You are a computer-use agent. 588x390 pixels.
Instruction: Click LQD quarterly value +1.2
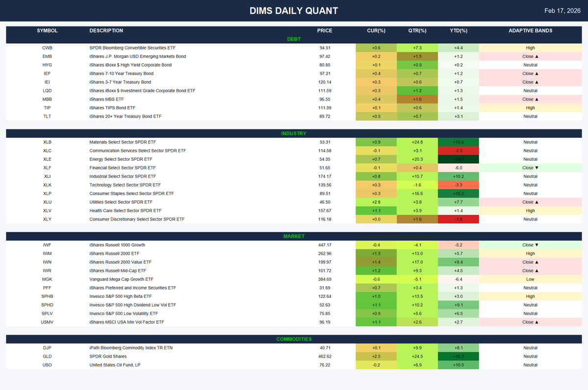point(417,91)
